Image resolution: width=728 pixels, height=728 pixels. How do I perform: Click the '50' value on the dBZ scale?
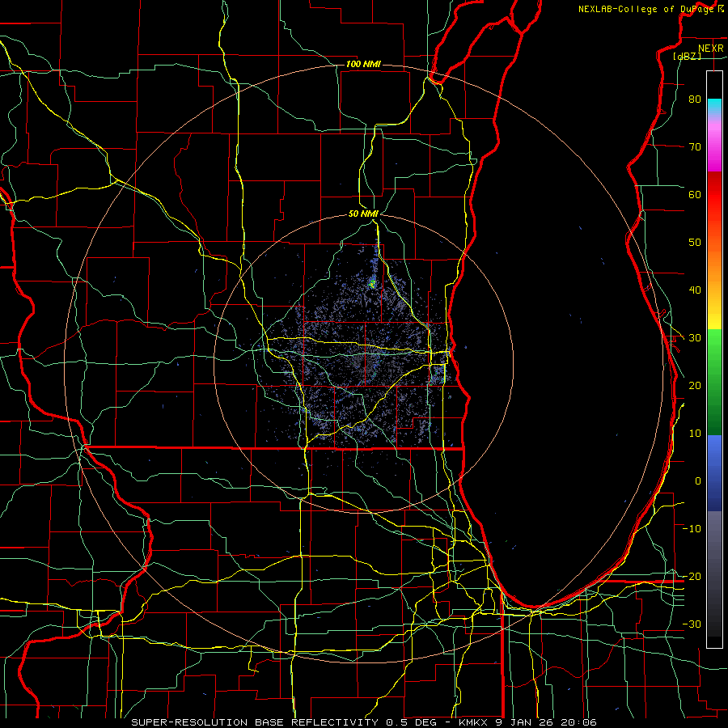[695, 243]
